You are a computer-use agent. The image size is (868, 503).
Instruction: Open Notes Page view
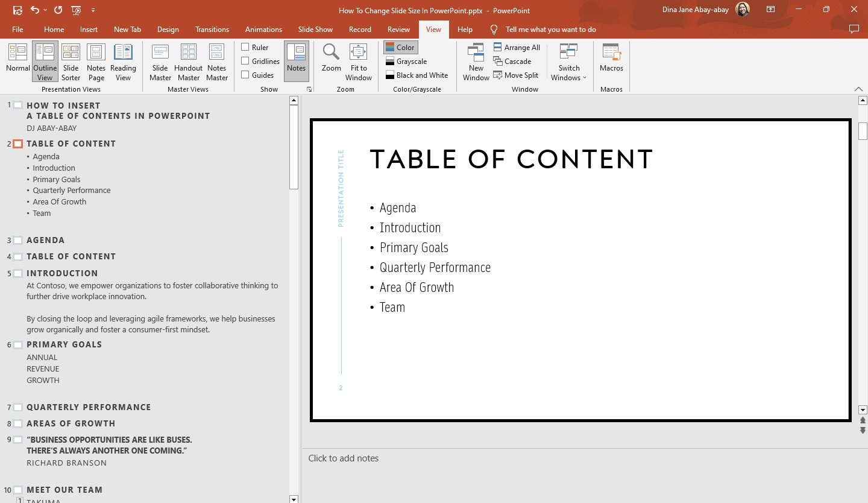point(96,60)
